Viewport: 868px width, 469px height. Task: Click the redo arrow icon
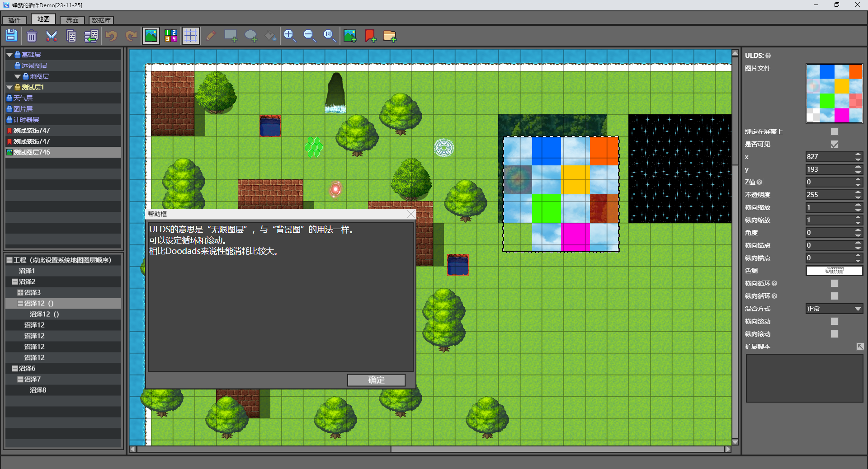(131, 36)
